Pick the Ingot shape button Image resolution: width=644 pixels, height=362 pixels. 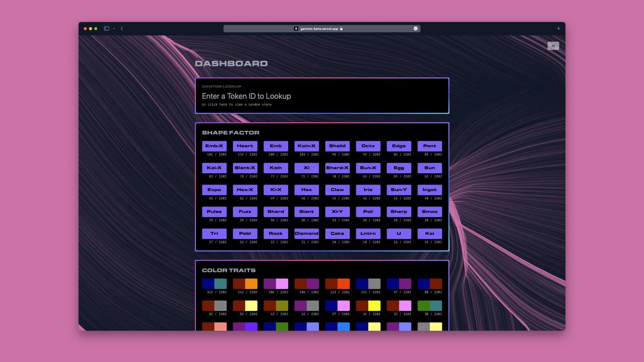(430, 190)
